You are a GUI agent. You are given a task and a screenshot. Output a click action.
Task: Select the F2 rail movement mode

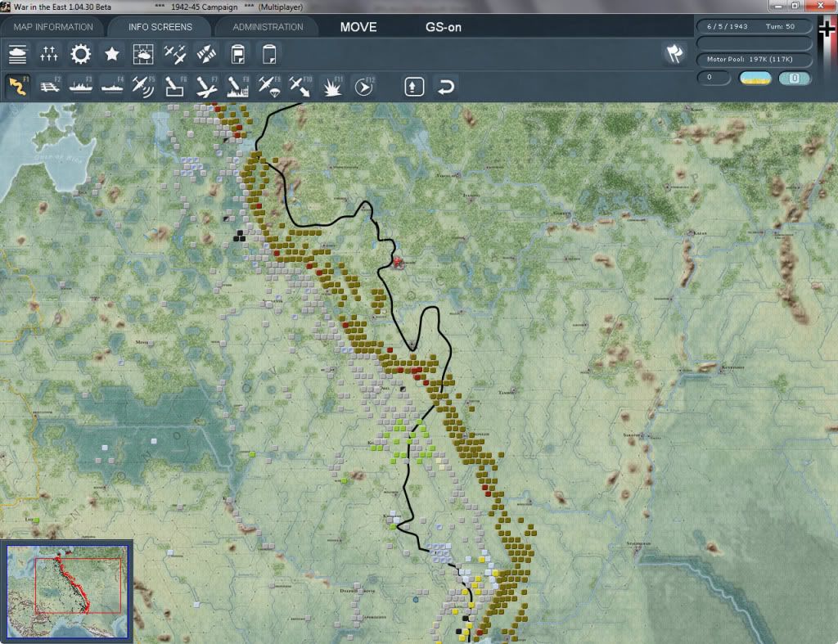pos(50,86)
